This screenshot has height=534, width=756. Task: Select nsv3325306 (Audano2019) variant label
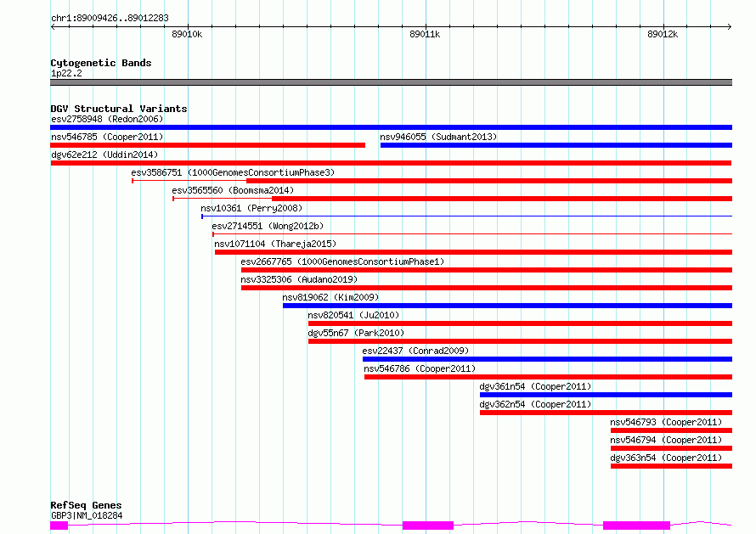pos(299,279)
